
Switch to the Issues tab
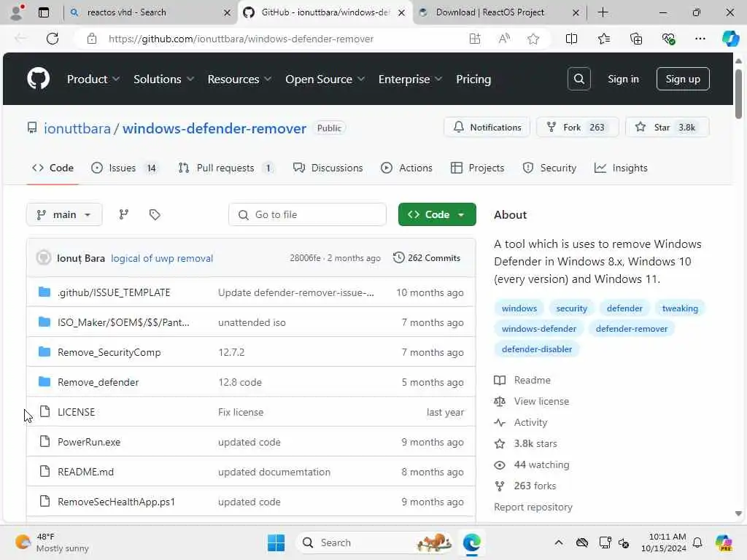[124, 168]
